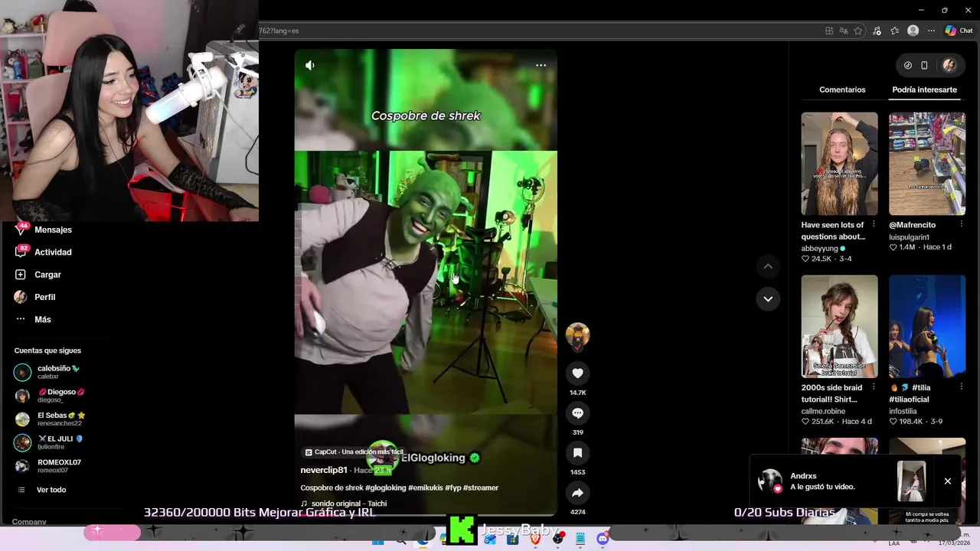Open options for 'Have seen lots of questions' video
The image size is (980, 551).
[874, 225]
